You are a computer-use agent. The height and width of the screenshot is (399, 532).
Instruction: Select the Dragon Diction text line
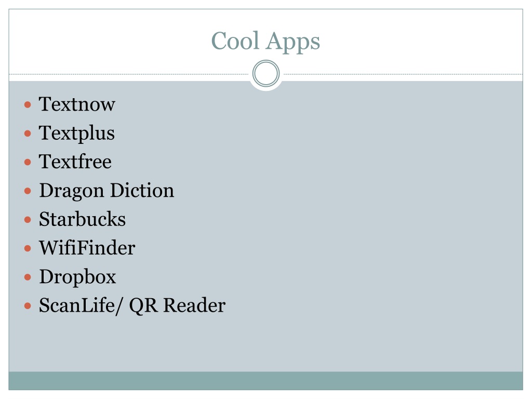(107, 191)
